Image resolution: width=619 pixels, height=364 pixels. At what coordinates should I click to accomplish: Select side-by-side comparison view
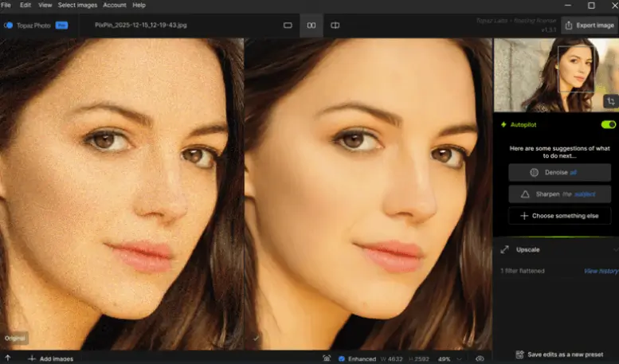pos(311,25)
